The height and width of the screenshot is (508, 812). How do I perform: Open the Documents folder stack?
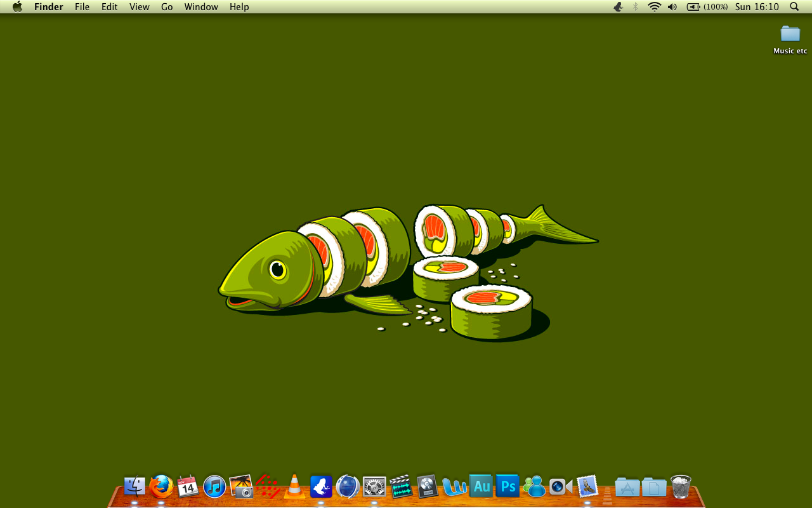[654, 487]
